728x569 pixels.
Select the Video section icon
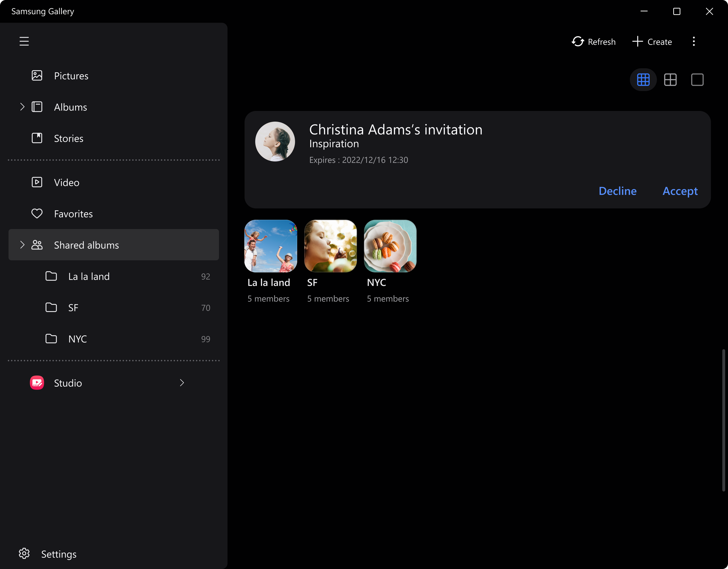coord(37,182)
